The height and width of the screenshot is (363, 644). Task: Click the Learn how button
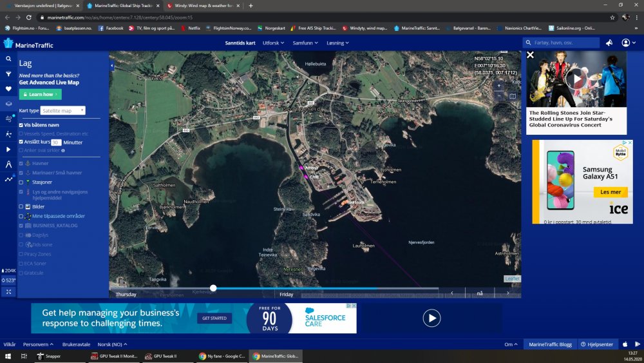pos(40,95)
